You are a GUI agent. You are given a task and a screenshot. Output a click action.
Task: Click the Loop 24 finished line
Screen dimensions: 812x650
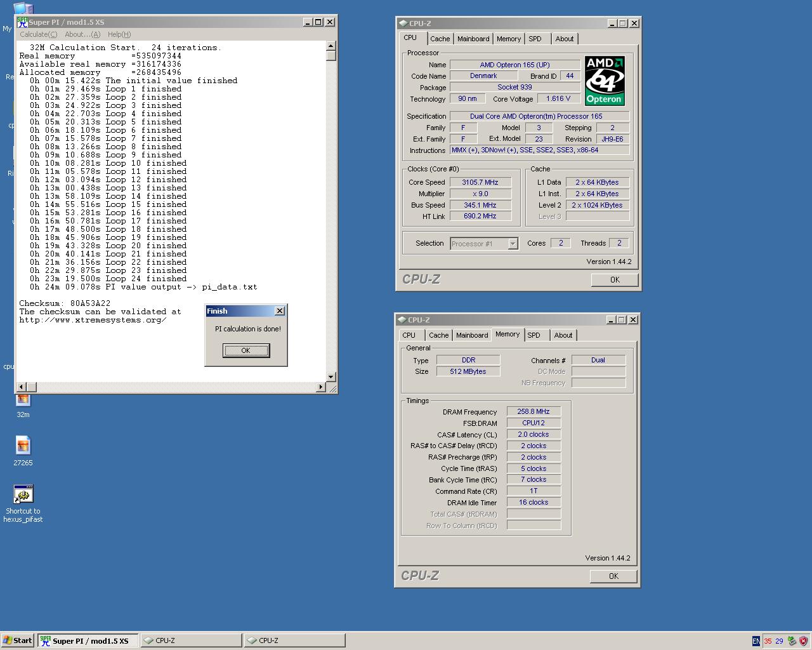click(x=108, y=279)
